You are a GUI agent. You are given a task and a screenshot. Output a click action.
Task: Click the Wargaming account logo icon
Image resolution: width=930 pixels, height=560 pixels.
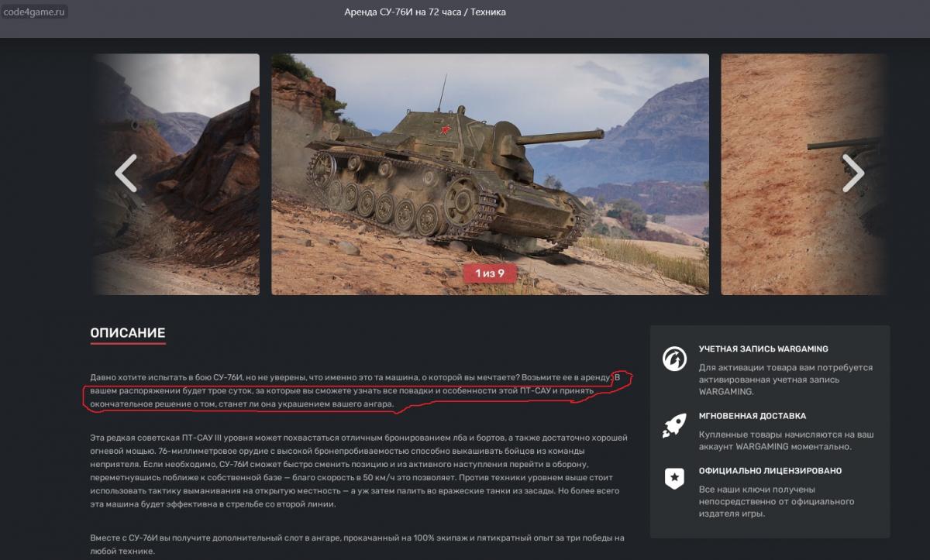click(x=674, y=359)
